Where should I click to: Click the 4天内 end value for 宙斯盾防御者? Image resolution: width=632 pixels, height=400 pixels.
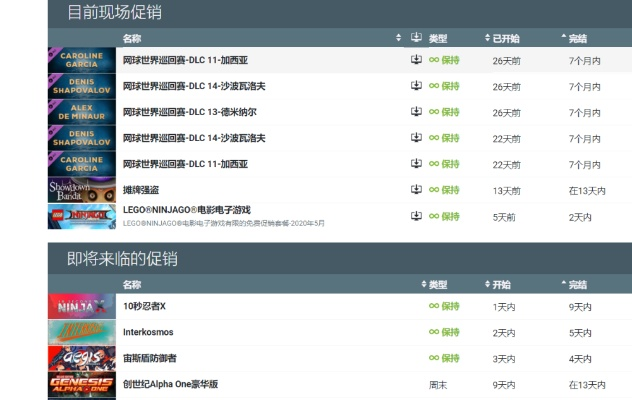point(580,359)
